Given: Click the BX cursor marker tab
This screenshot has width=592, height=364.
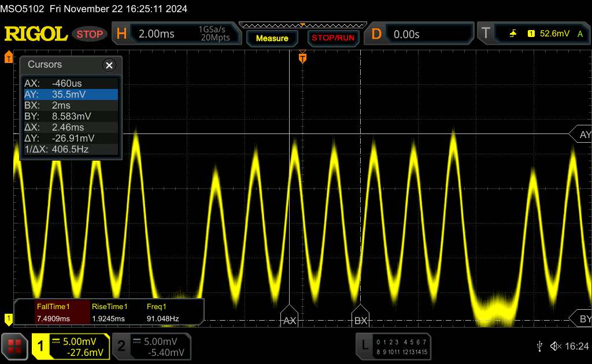Looking at the screenshot, I should click(361, 320).
